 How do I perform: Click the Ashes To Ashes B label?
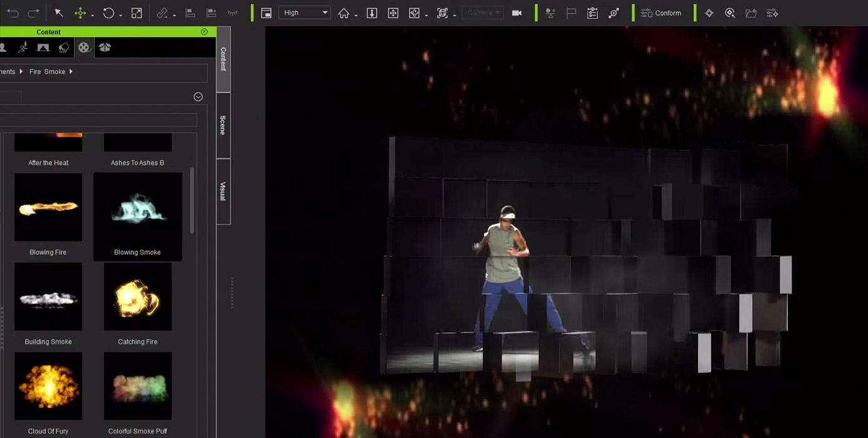pos(138,163)
